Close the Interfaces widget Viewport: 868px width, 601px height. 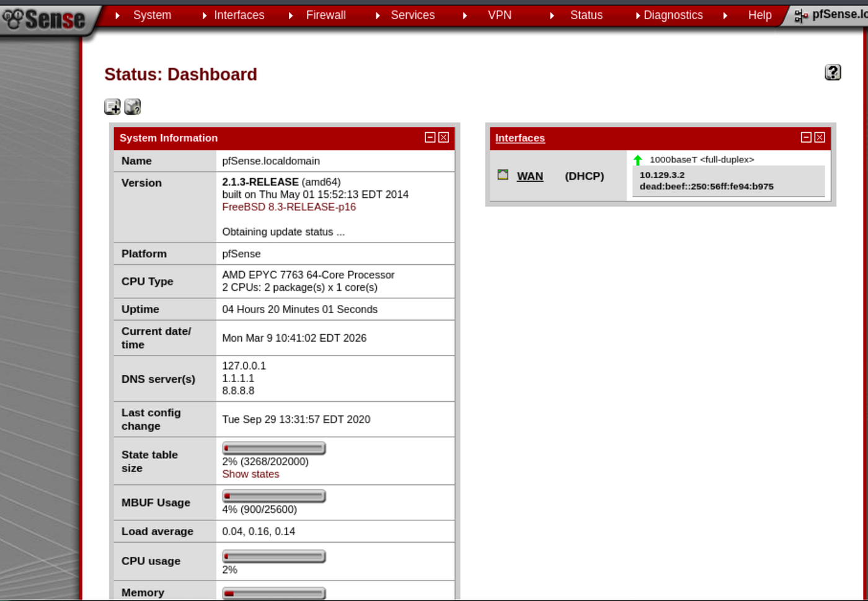pyautogui.click(x=820, y=137)
